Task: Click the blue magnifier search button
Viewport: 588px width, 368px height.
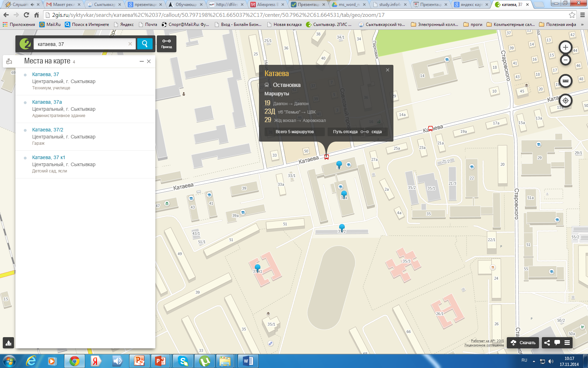Action: click(145, 44)
